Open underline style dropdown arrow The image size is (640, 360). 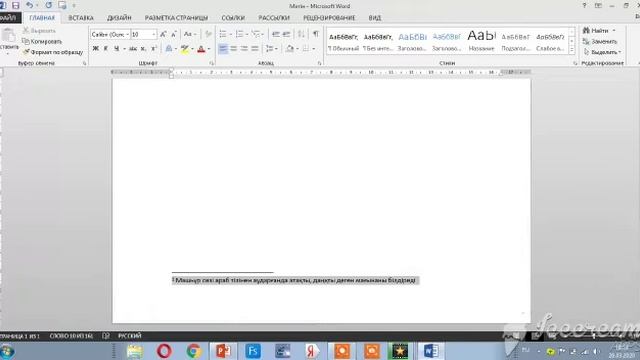124,49
